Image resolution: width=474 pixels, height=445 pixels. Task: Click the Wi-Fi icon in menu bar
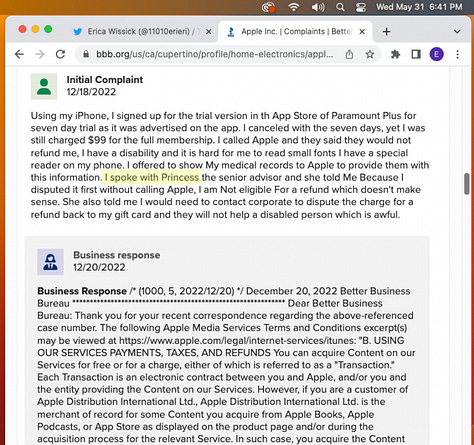tap(294, 7)
